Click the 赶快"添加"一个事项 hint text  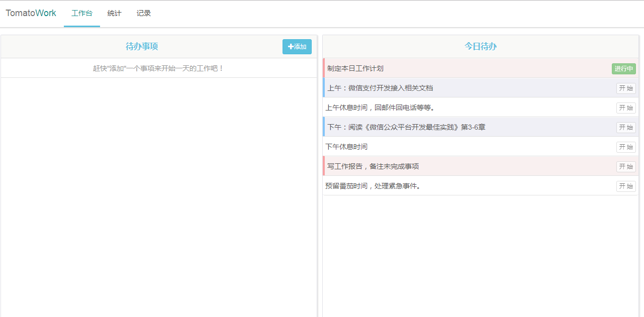point(158,68)
